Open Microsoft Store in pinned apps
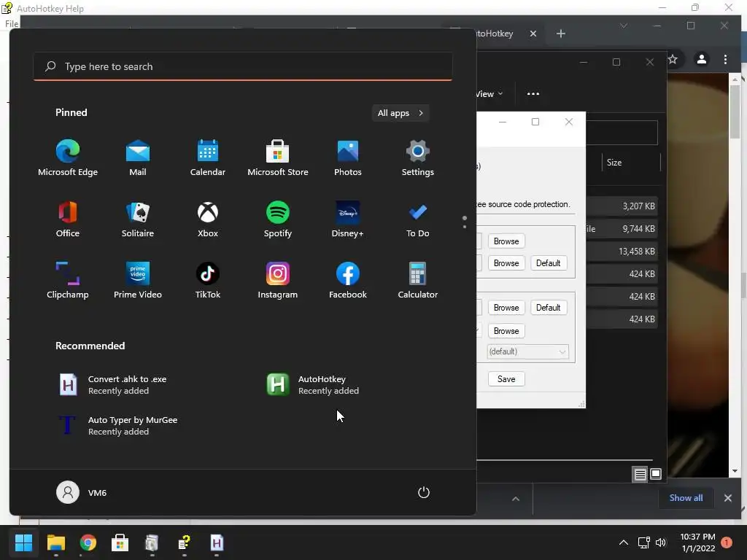This screenshot has width=747, height=560. click(278, 158)
